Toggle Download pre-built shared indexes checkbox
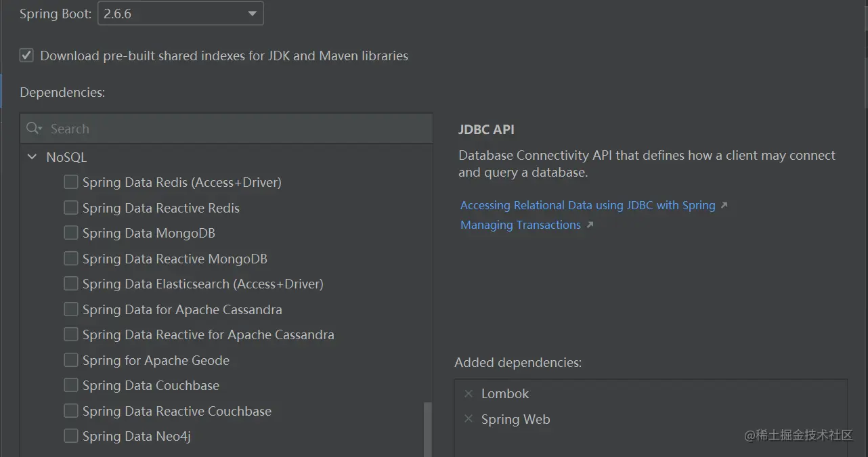Image resolution: width=868 pixels, height=457 pixels. (x=26, y=56)
